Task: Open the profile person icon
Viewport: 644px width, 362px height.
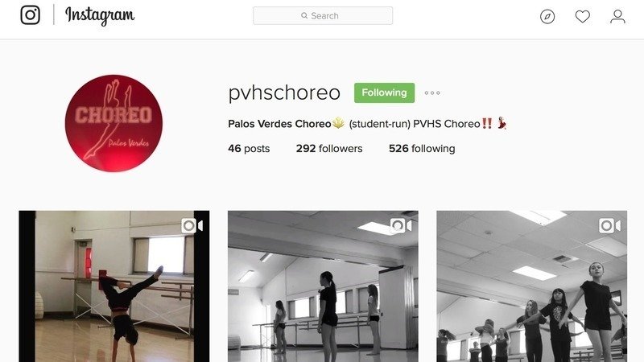Action: point(617,16)
